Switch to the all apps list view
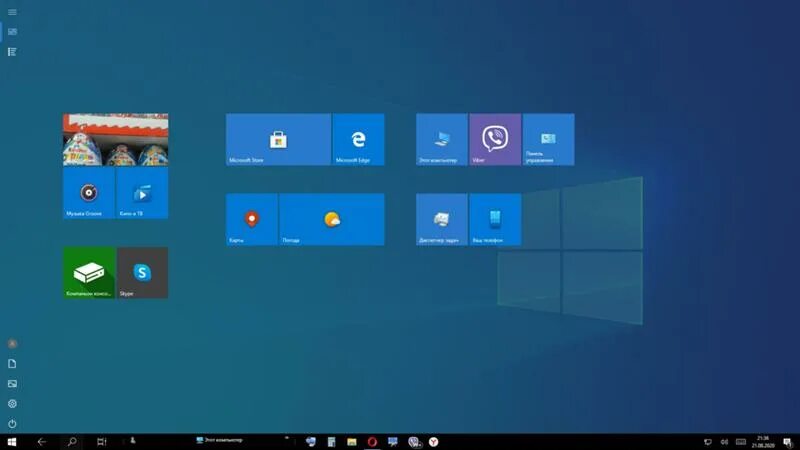800x450 pixels. click(12, 52)
